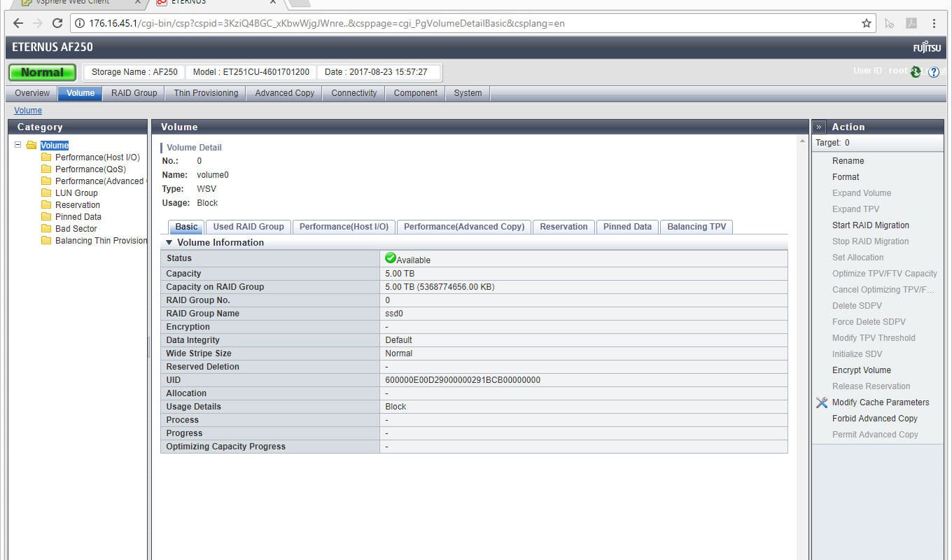Viewport: 952px width, 560px height.
Task: Close the vSphere Web Client browser tab
Action: coord(138,2)
